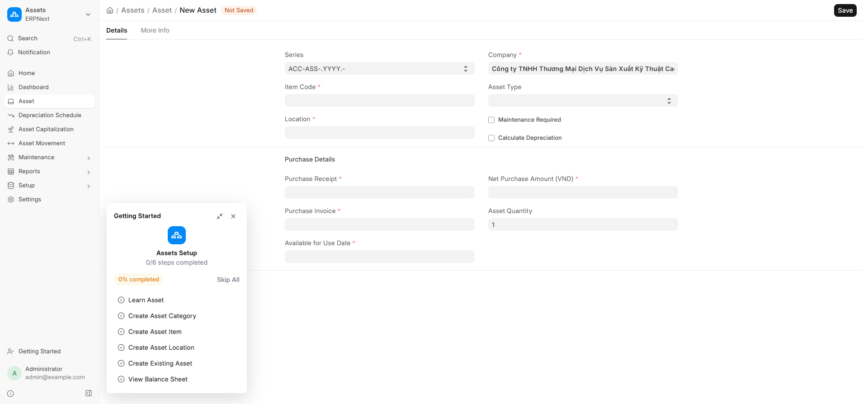This screenshot has height=404, width=868.
Task: Switch to the More Info tab
Action: tap(155, 30)
